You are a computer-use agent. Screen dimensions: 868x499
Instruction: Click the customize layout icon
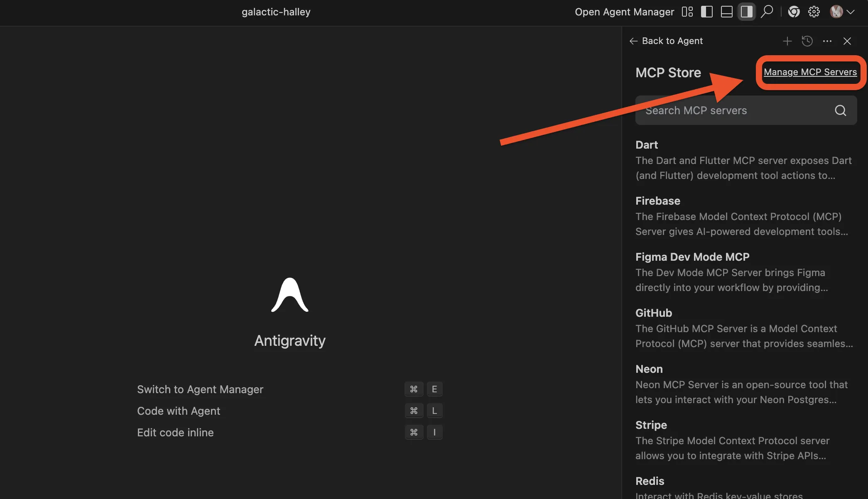click(x=687, y=12)
